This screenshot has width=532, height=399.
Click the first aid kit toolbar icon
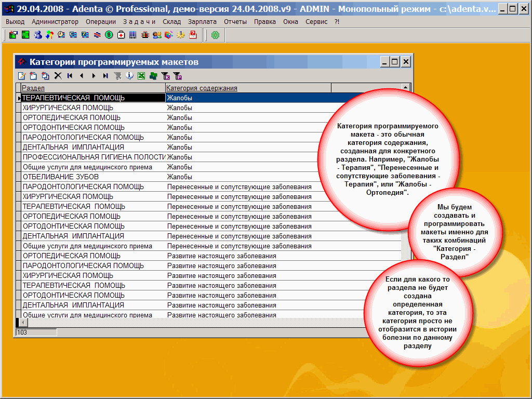(121, 35)
